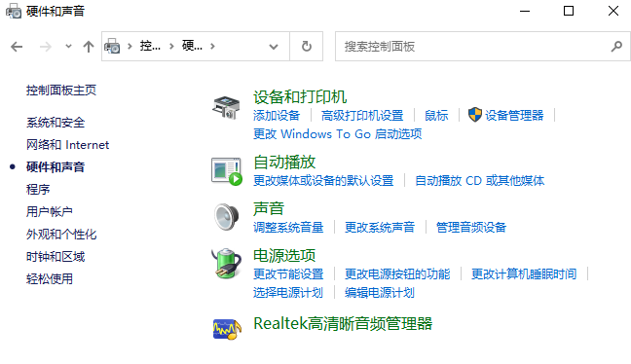Open the 用户帐户 category
Image resolution: width=631 pixels, height=364 pixels.
click(x=50, y=211)
